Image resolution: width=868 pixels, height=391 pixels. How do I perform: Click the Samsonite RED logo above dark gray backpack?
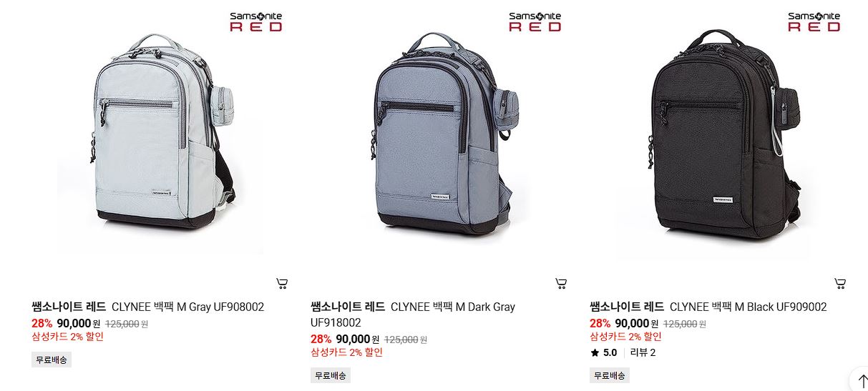pyautogui.click(x=535, y=21)
